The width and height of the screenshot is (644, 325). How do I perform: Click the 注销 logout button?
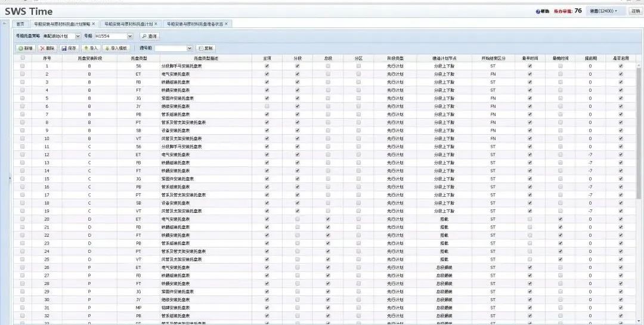[636, 11]
